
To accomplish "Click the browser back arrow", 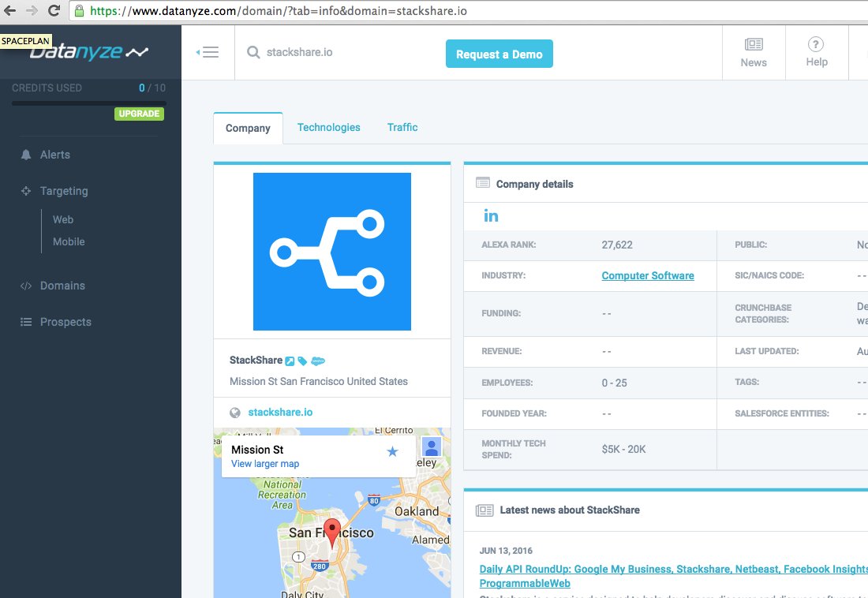I will pyautogui.click(x=9, y=10).
